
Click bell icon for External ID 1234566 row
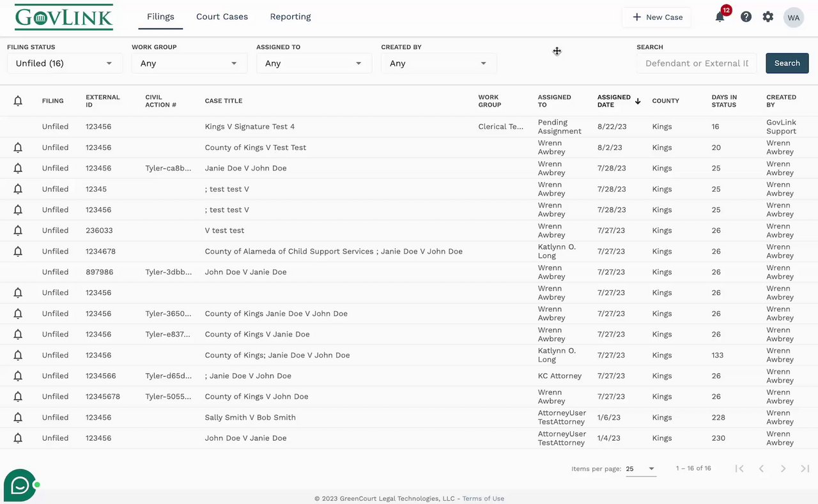click(18, 376)
